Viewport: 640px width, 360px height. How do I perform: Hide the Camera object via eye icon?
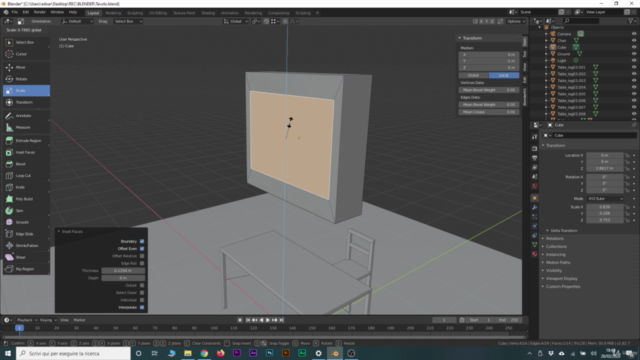(x=634, y=34)
